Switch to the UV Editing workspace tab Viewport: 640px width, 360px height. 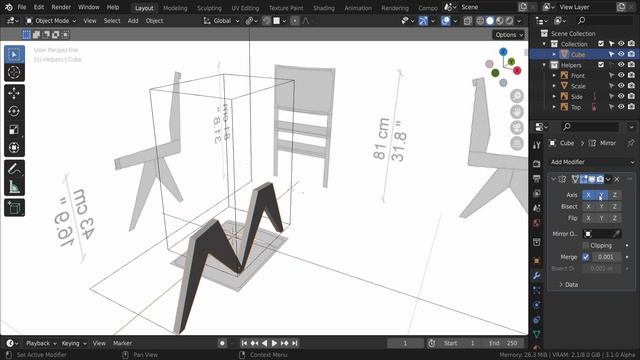(x=245, y=8)
